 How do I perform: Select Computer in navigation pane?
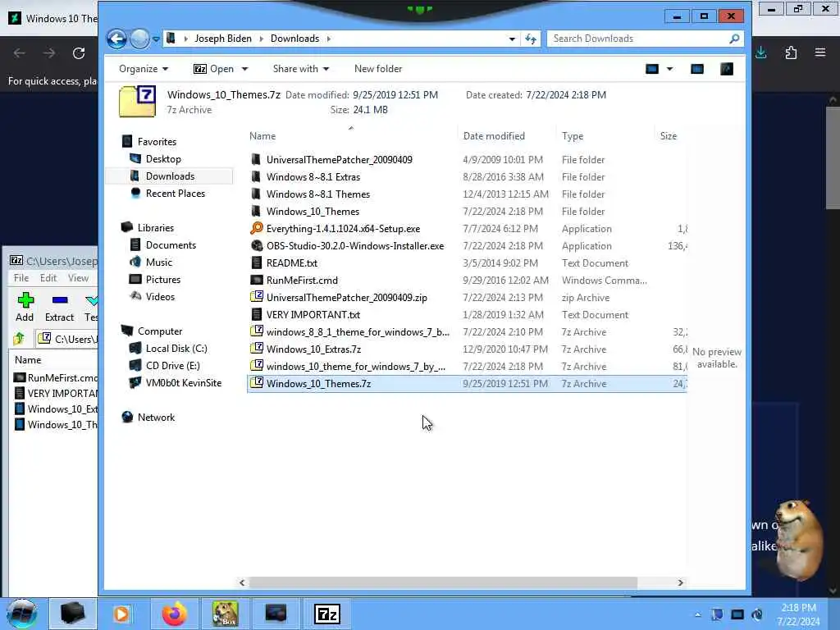(x=160, y=331)
